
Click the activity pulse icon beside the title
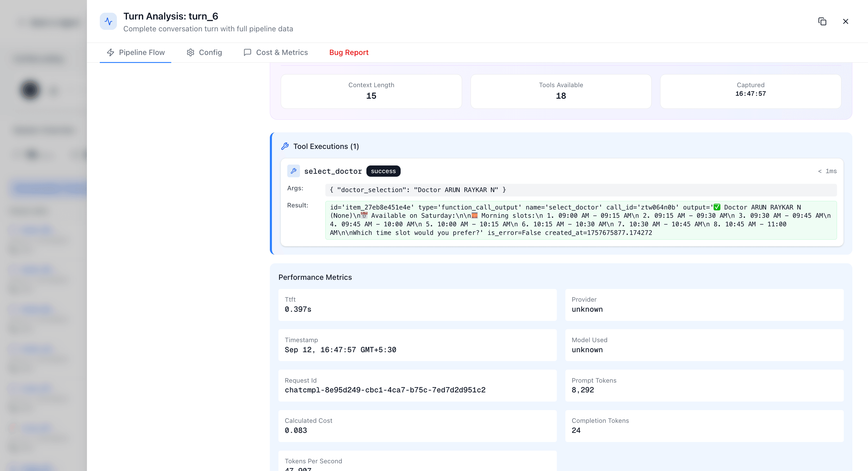(108, 22)
